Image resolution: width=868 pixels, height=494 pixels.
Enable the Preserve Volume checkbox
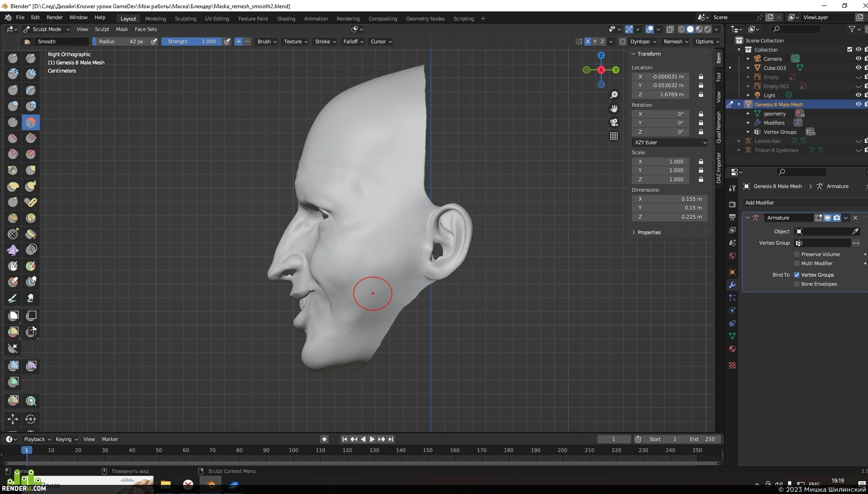(797, 254)
